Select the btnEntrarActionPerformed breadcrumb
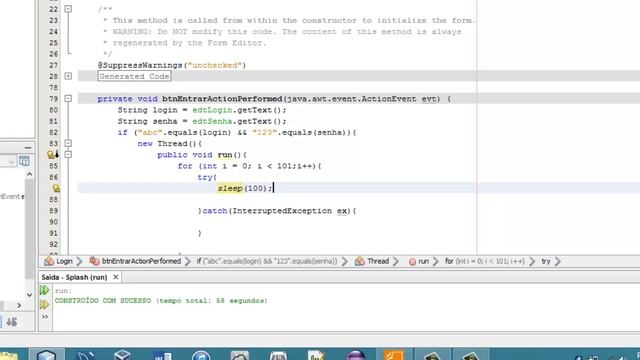This screenshot has width=640, height=360. tap(136, 261)
